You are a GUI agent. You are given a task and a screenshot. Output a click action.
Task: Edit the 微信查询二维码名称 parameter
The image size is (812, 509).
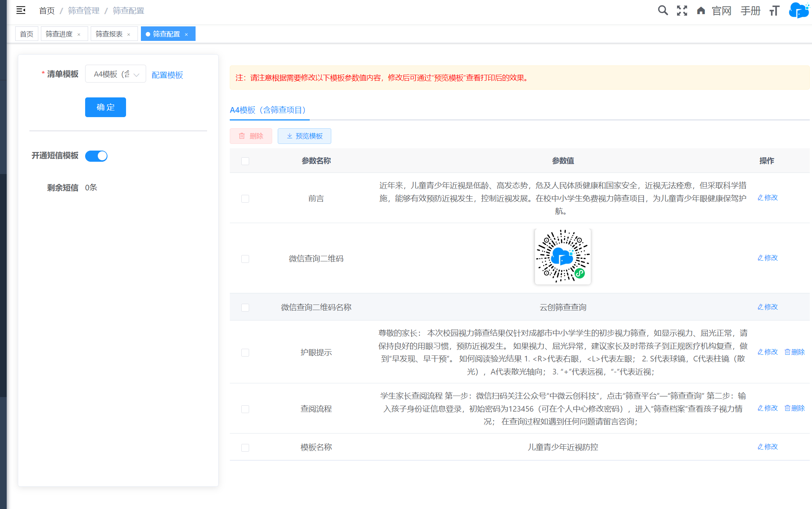coord(768,307)
